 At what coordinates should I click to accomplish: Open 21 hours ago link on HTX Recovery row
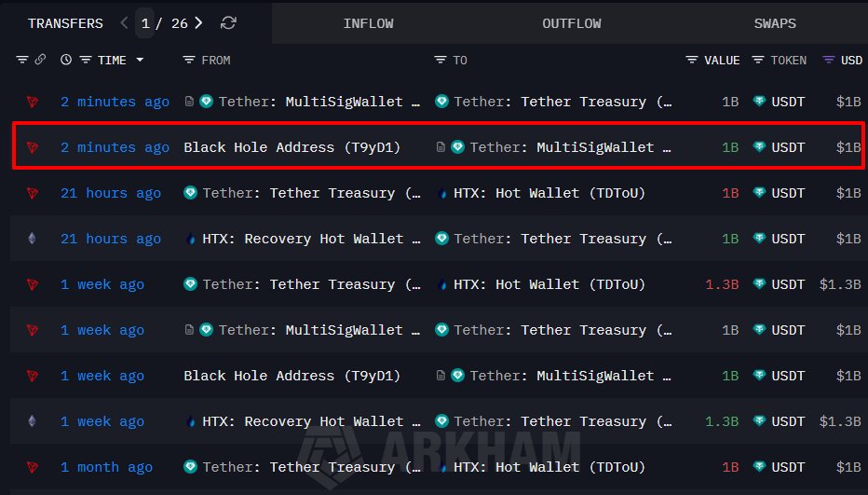click(x=111, y=239)
